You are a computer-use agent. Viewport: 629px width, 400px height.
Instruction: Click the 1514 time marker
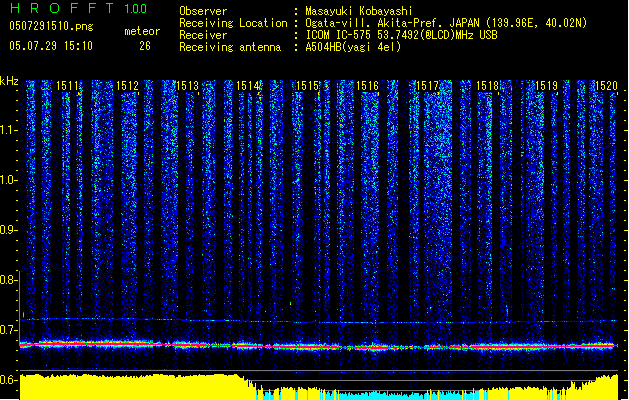click(248, 86)
